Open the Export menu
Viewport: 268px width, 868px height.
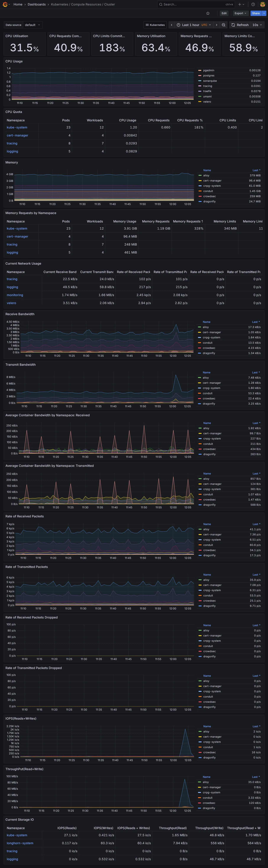tap(240, 13)
